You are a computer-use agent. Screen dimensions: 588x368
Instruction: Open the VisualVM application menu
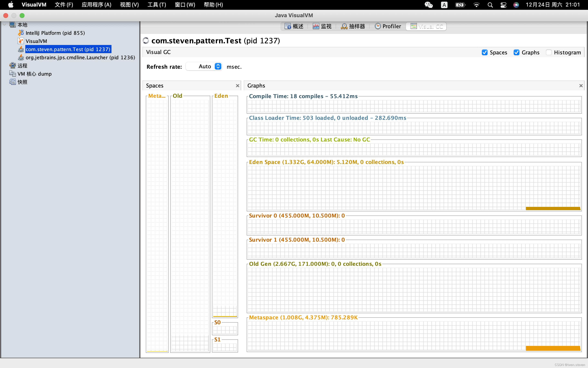[x=34, y=5]
